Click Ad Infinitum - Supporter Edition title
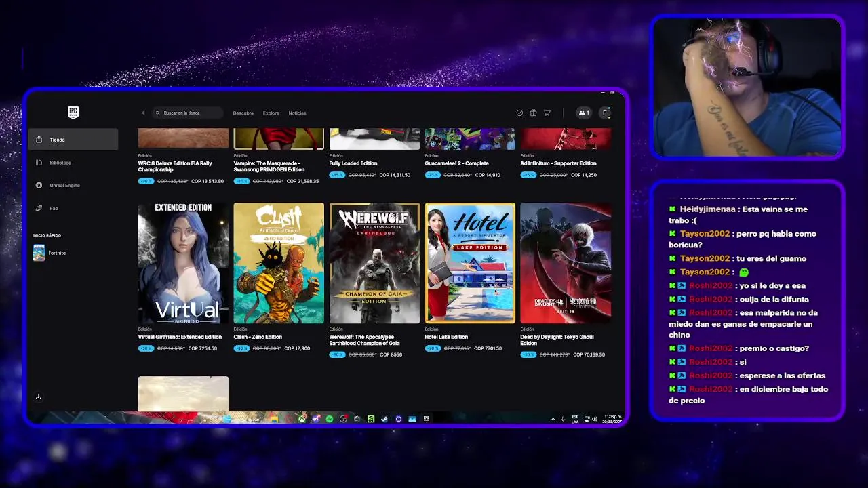Image resolution: width=868 pixels, height=488 pixels. pyautogui.click(x=559, y=163)
